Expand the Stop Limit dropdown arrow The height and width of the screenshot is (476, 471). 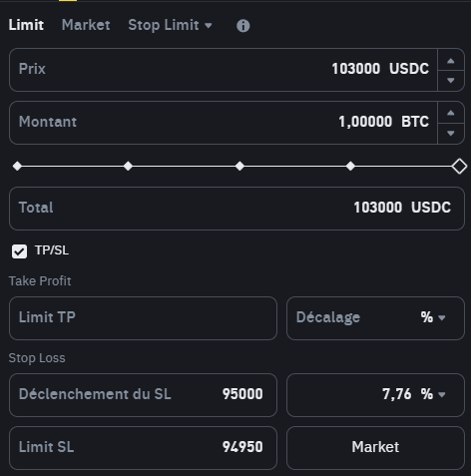209,26
